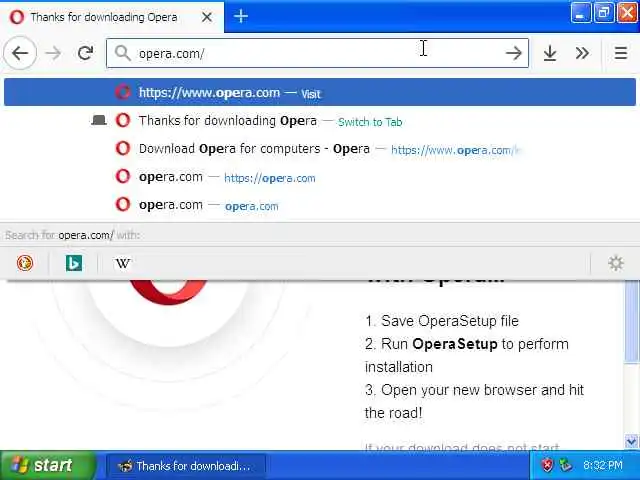Open search settings gear
Image resolution: width=640 pixels, height=480 pixels.
coord(616,263)
